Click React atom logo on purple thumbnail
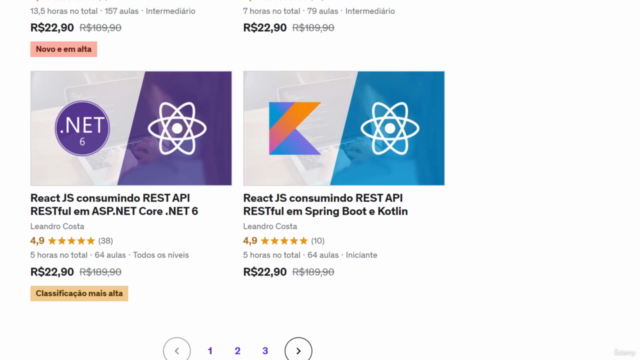 coord(177,128)
